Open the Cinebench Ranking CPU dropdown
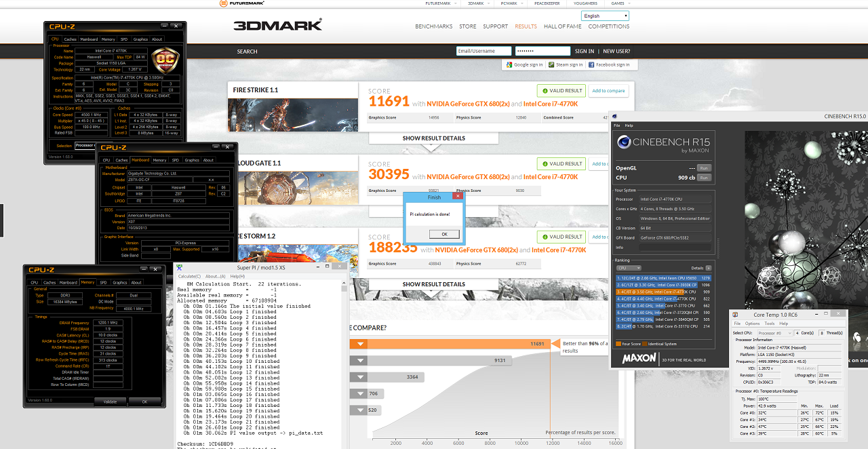 point(627,268)
